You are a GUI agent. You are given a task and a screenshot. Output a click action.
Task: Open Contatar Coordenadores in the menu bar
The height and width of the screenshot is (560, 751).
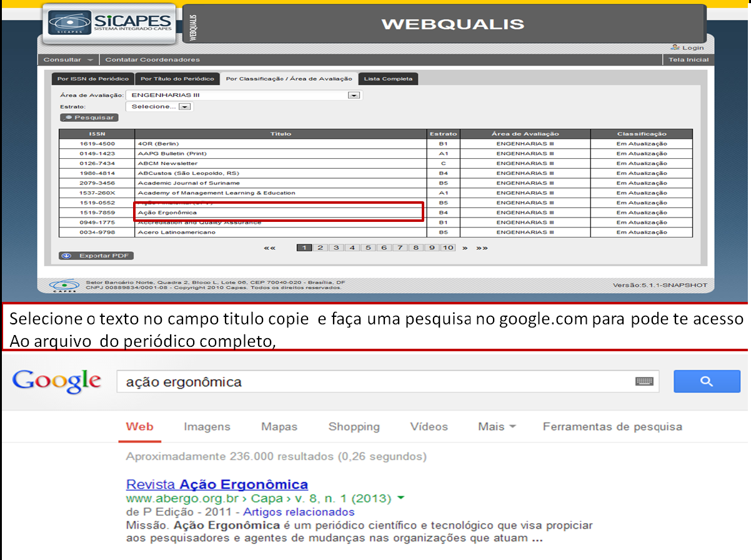[x=152, y=60]
